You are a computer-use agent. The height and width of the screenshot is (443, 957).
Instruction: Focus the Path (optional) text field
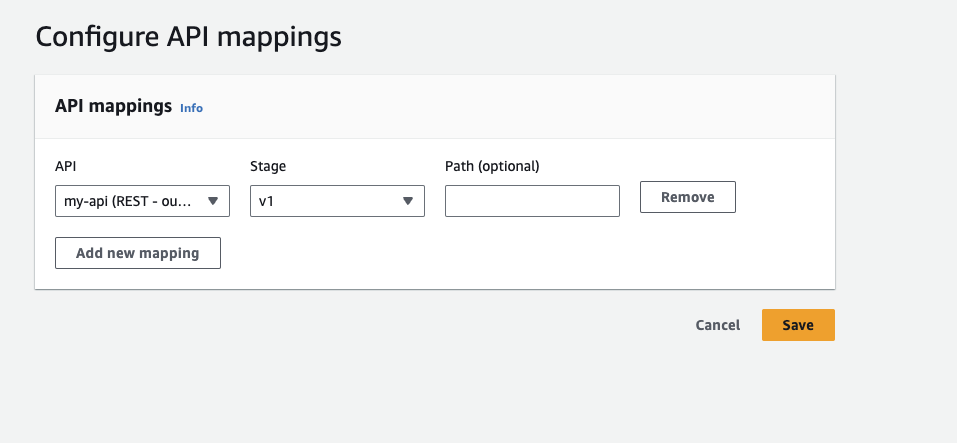(532, 201)
